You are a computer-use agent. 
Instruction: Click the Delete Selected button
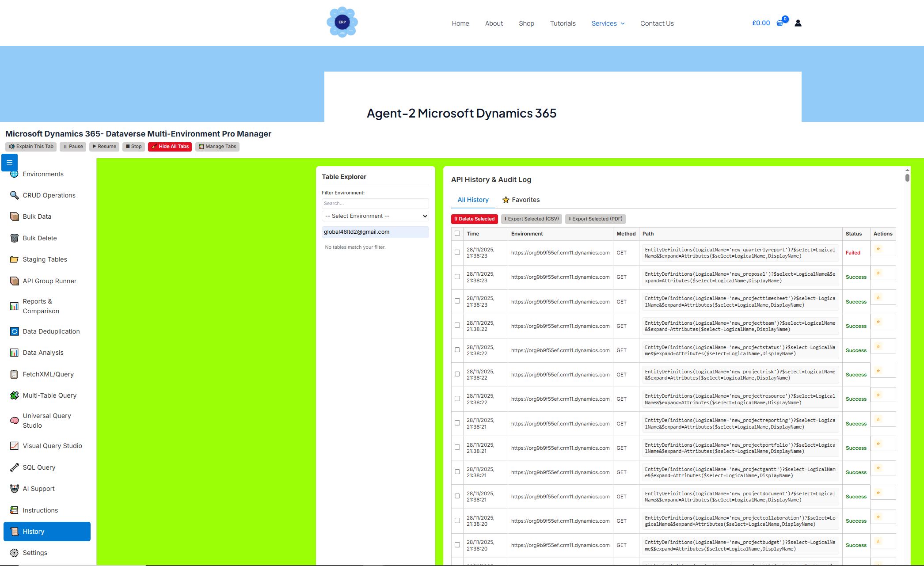click(474, 219)
